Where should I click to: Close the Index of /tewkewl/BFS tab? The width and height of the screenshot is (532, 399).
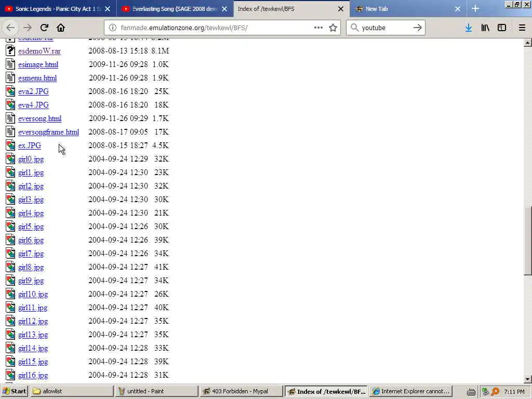pyautogui.click(x=341, y=9)
